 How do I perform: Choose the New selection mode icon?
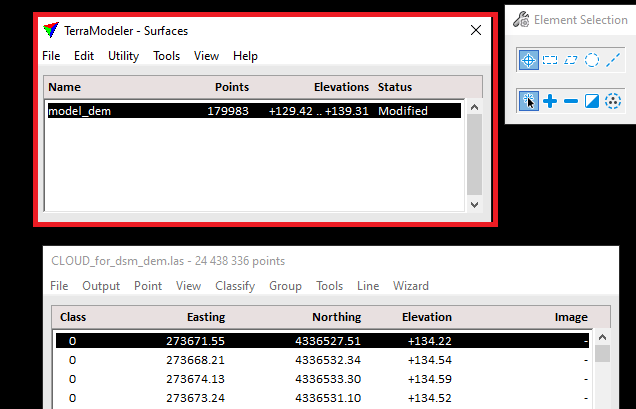point(529,101)
